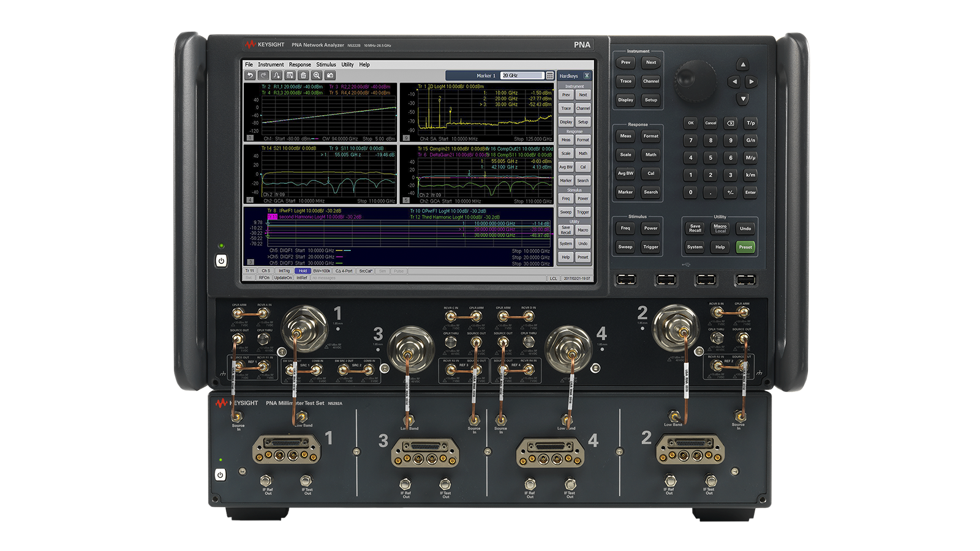Push the +/- key on the keypad
Image resolution: width=980 pixels, height=551 pixels.
coord(730,192)
